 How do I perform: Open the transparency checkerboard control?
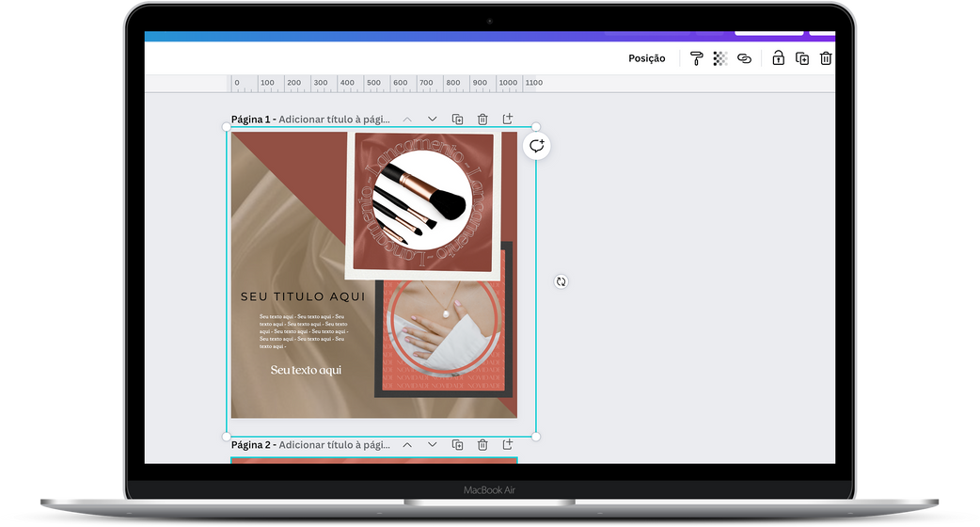(x=720, y=58)
